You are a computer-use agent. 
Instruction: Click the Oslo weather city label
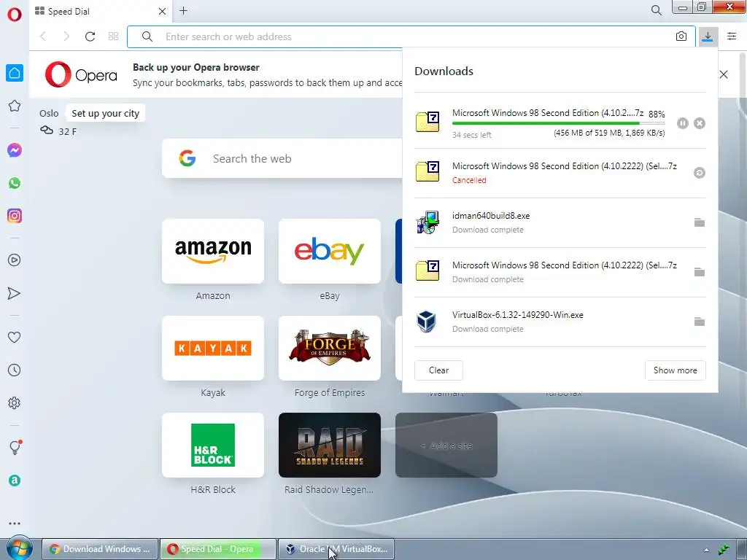click(x=49, y=113)
